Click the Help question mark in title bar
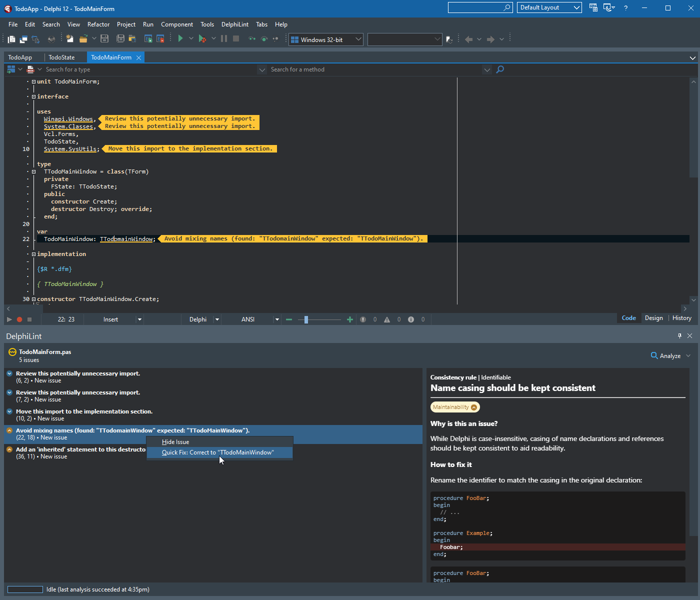Viewport: 700px width, 600px height. coord(625,8)
